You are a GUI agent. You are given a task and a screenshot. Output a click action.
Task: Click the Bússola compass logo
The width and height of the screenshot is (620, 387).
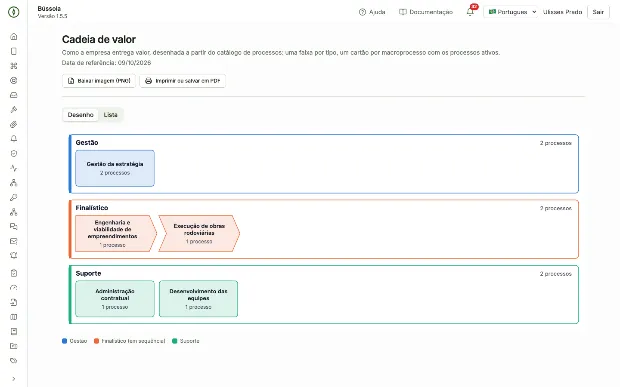click(x=14, y=12)
